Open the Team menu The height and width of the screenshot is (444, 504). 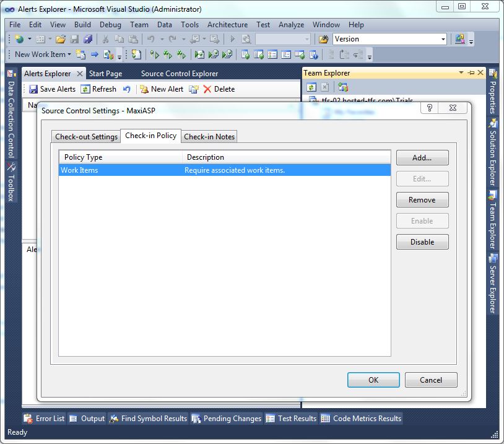coord(139,25)
